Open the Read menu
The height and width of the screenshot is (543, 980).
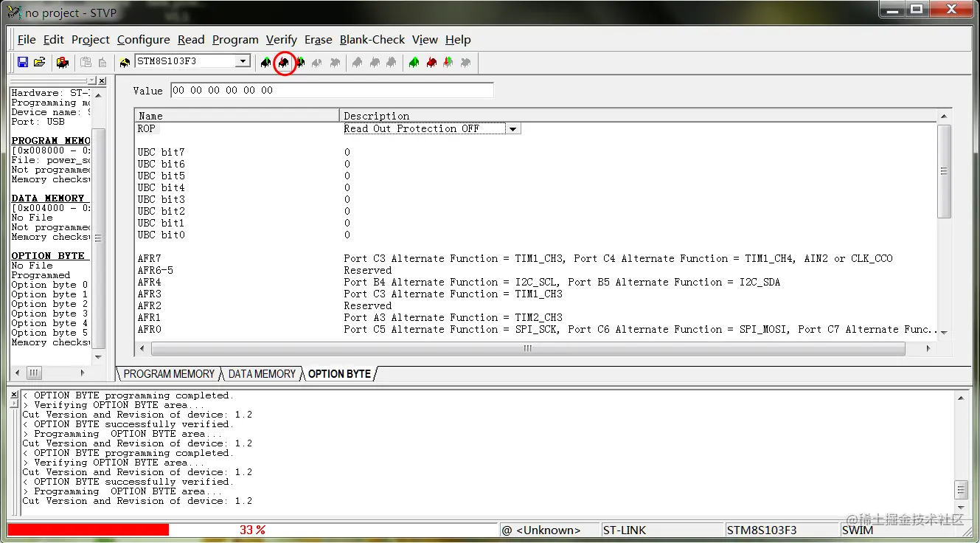191,40
